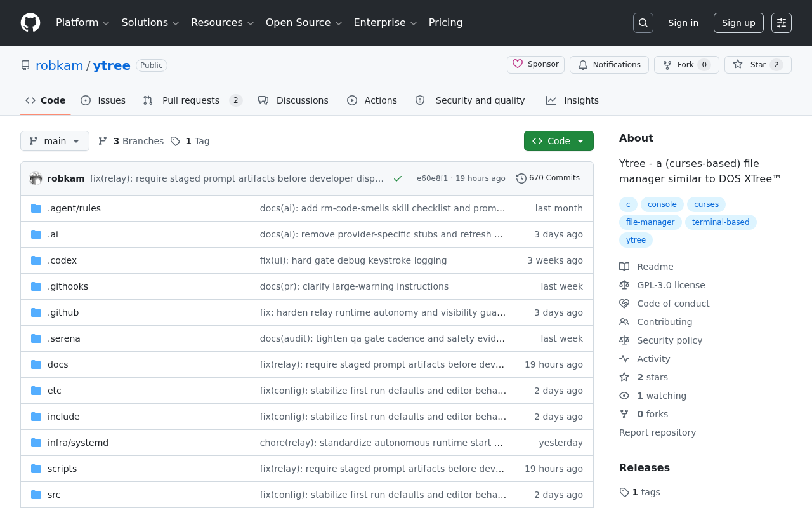The width and height of the screenshot is (812, 508).
Task: Open the 2 stars link
Action: coord(643,377)
